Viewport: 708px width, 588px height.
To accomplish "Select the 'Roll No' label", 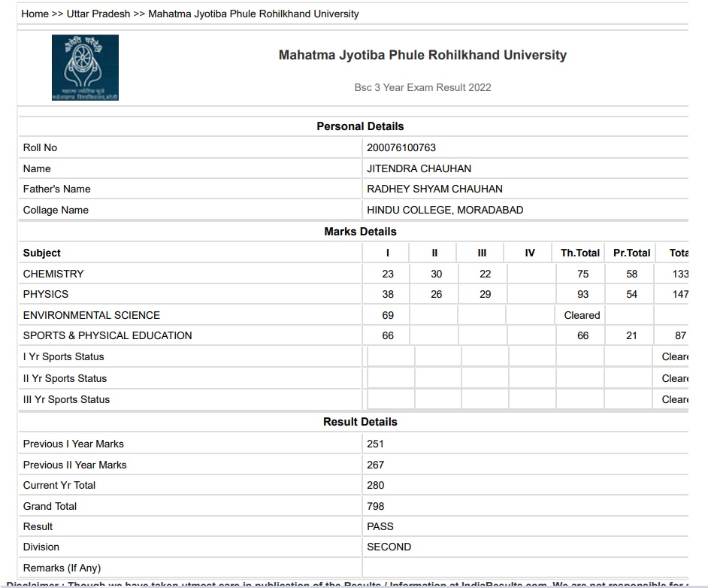I will pyautogui.click(x=40, y=147).
